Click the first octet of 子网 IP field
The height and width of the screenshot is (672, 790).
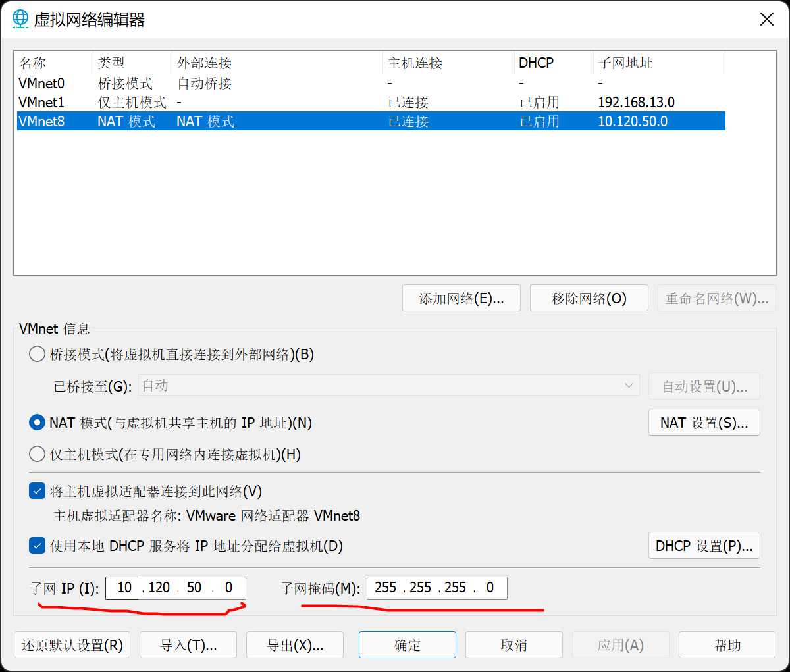[124, 588]
